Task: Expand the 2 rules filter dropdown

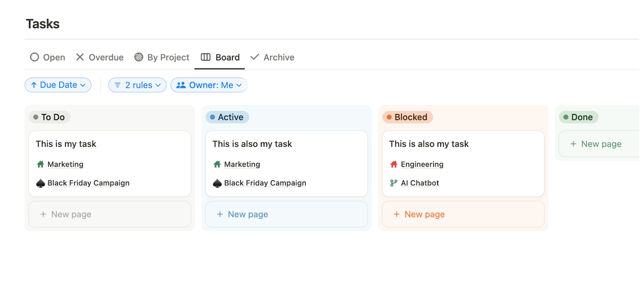Action: pyautogui.click(x=137, y=85)
